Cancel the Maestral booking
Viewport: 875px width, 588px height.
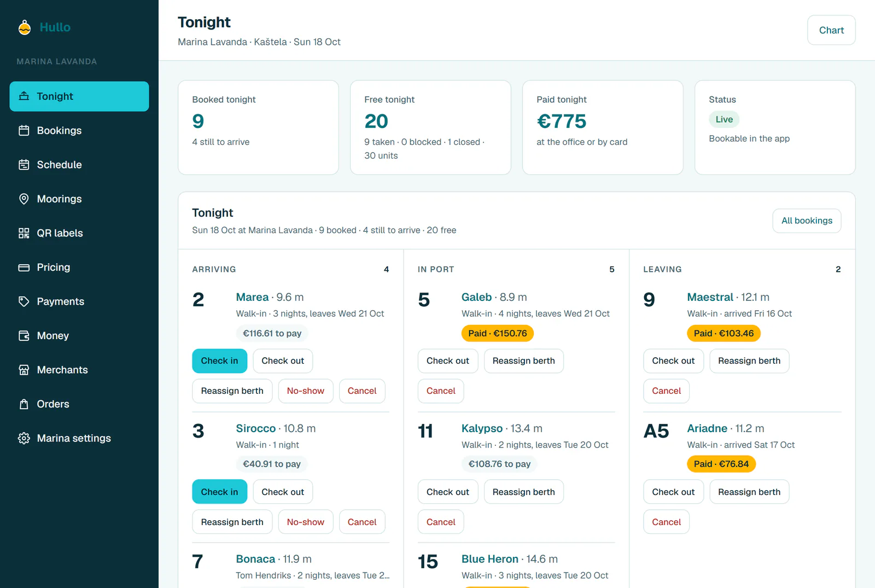click(667, 391)
